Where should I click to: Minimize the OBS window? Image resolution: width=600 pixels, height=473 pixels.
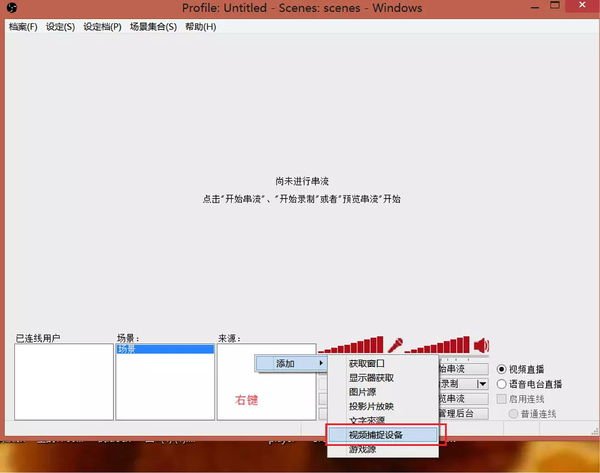535,7
